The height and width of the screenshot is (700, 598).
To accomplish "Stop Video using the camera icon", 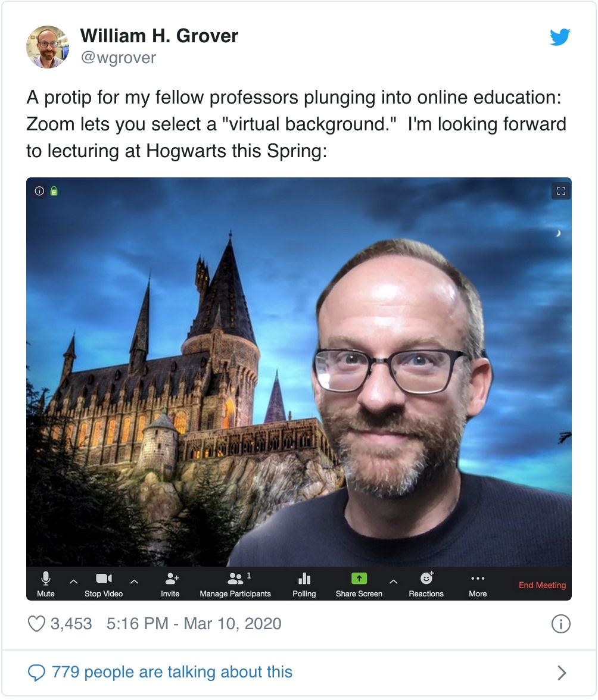I will coord(104,579).
